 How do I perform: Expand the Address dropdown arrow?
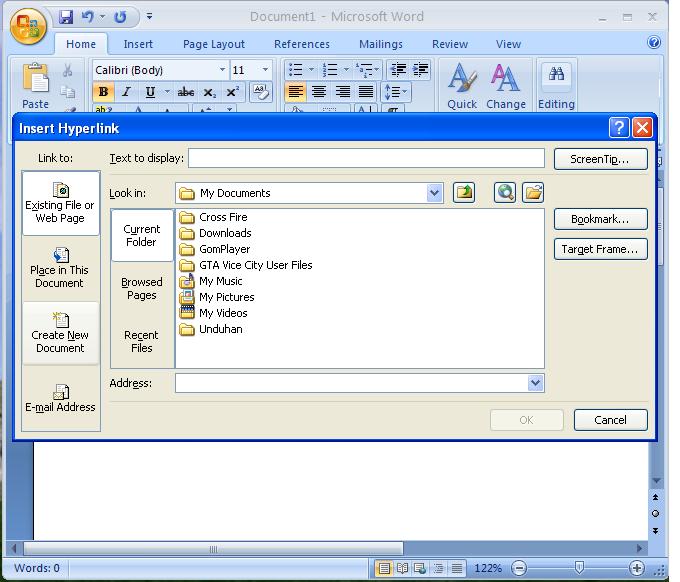point(536,383)
